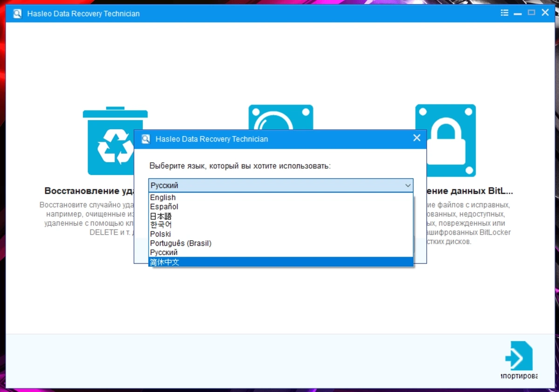Click the '...ение данных BitL...' heading
Viewport: 559px width, 392px height.
[x=470, y=191]
